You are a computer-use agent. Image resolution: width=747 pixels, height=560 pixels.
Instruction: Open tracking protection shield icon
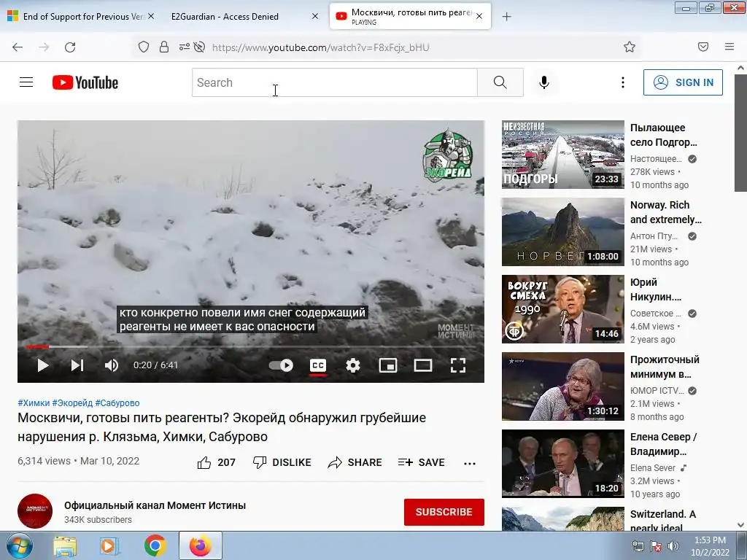[x=144, y=47]
